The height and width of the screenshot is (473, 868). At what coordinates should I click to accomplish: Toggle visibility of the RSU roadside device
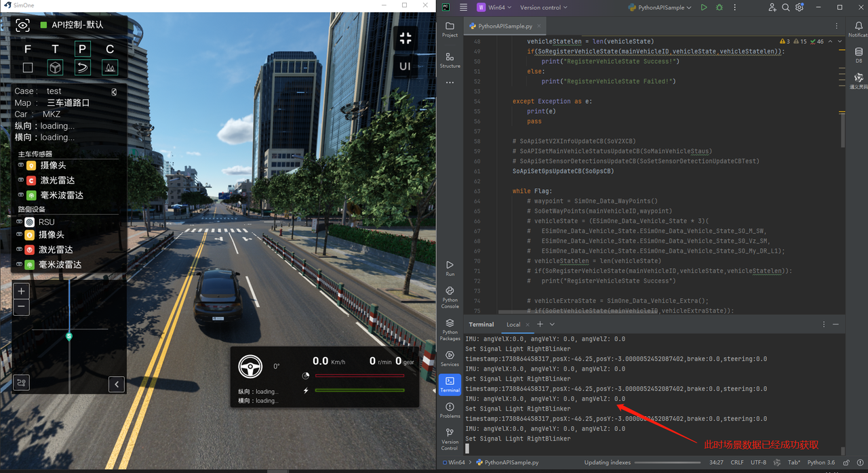(20, 222)
